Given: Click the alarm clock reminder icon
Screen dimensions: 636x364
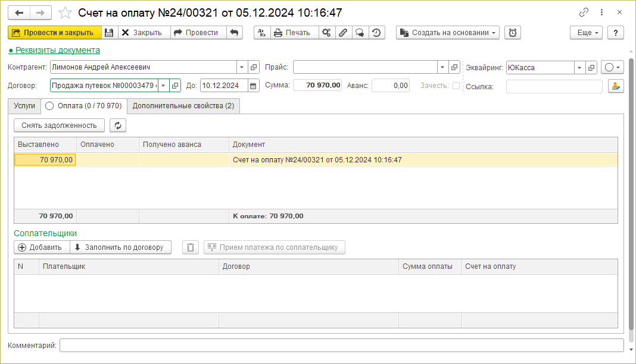Looking at the screenshot, I should click(x=512, y=33).
